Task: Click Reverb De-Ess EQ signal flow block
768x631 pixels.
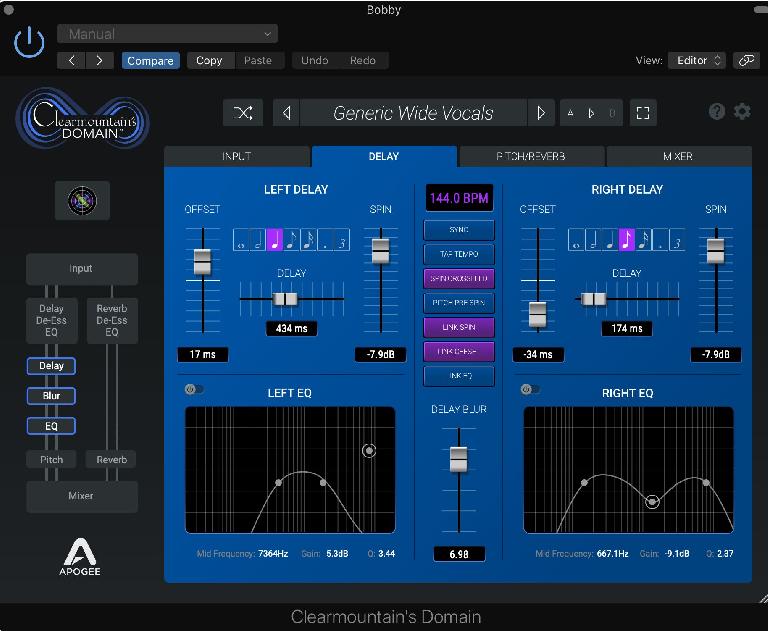Action: tap(112, 320)
